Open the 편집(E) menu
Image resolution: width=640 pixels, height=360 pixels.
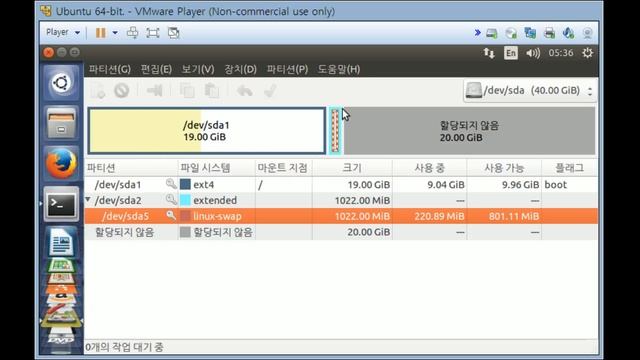click(156, 69)
